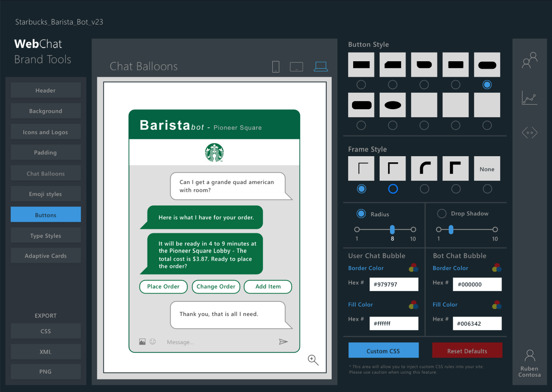Export as CSS

(x=46, y=331)
